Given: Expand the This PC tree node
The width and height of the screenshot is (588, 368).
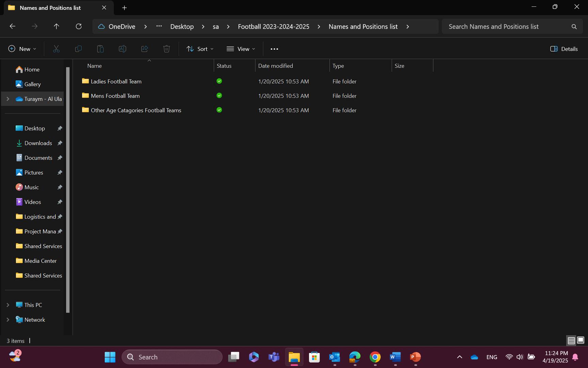Looking at the screenshot, I should pyautogui.click(x=8, y=305).
